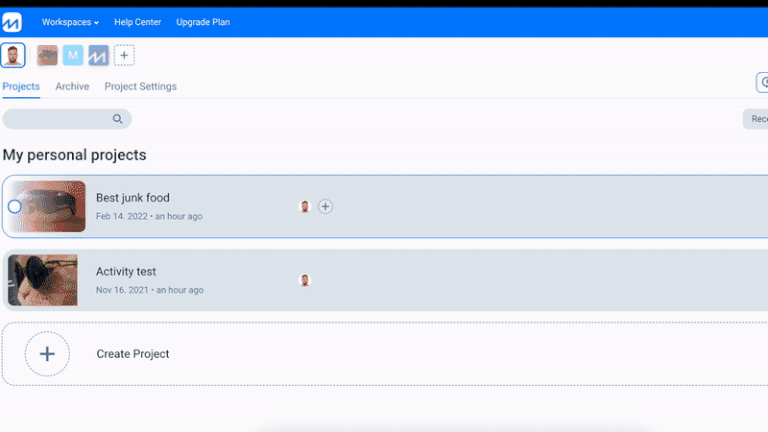Click into the project search field
The height and width of the screenshot is (432, 768).
67,119
